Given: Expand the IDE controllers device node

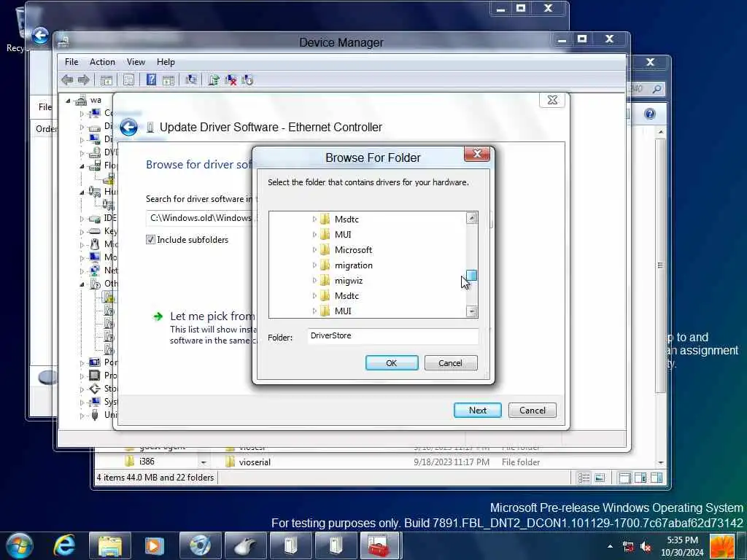Looking at the screenshot, I should click(x=82, y=219).
